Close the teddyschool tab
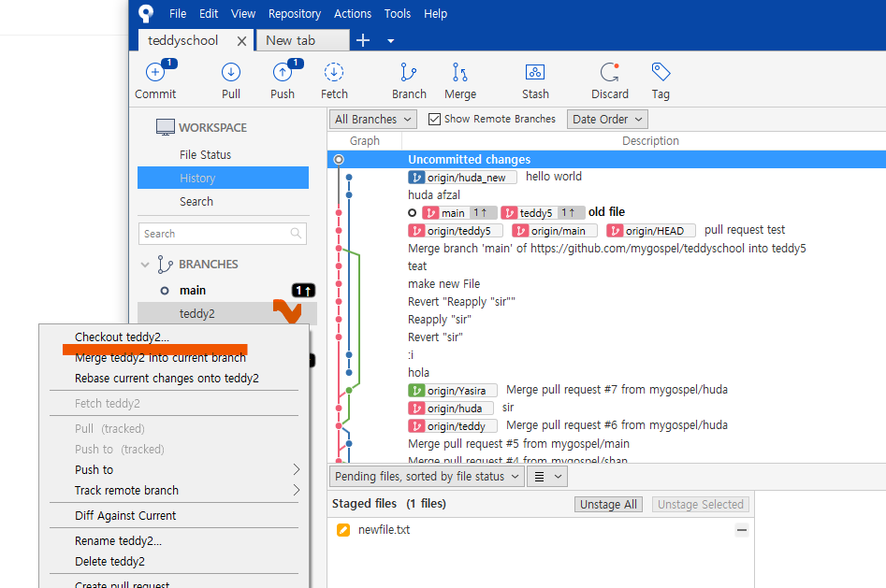Image resolution: width=886 pixels, height=588 pixels. click(241, 41)
